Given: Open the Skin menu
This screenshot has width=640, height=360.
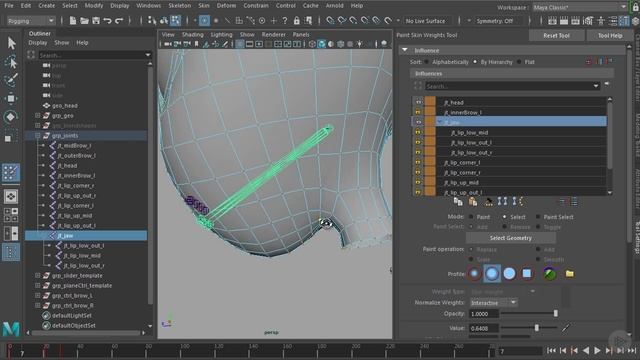Looking at the screenshot, I should 204,6.
